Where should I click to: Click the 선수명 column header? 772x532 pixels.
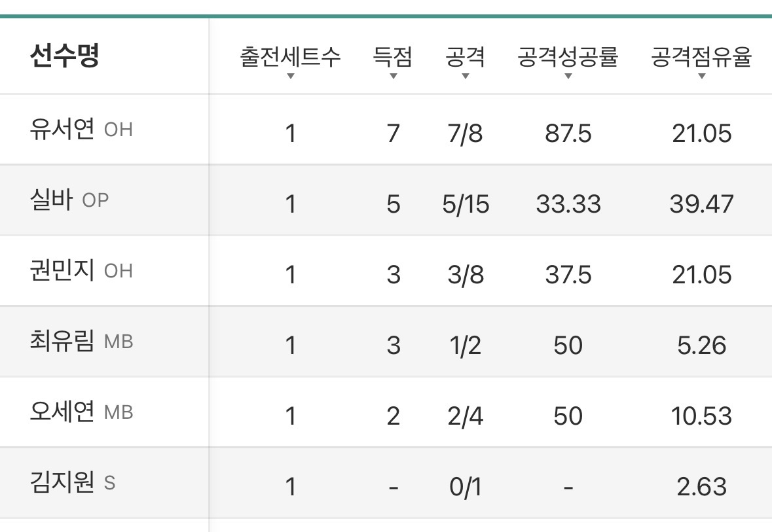click(65, 55)
